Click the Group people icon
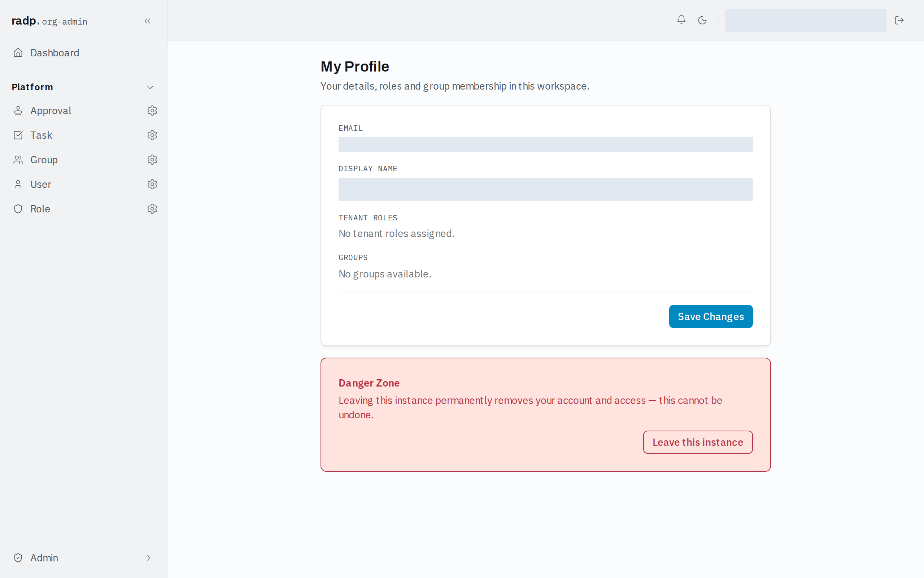 [x=18, y=159]
